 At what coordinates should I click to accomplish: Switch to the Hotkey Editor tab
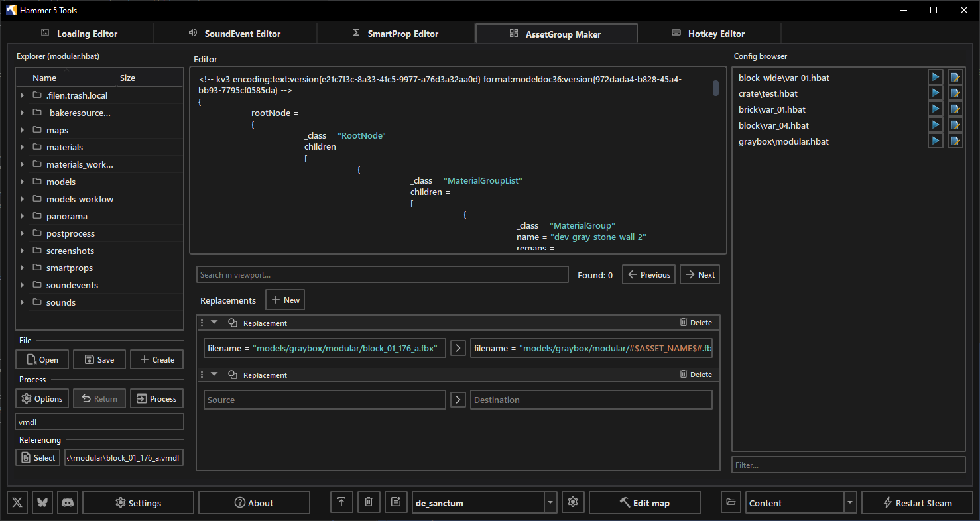[708, 34]
